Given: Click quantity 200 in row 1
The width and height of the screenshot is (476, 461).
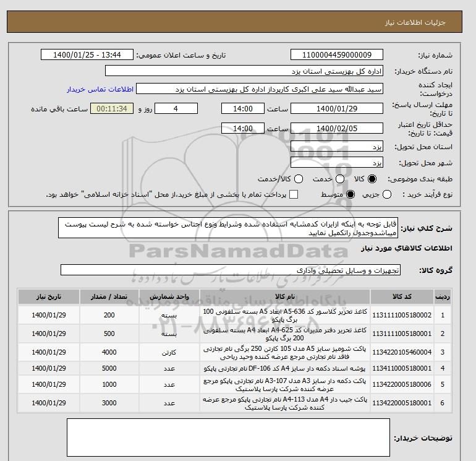Looking at the screenshot, I should coord(109,315).
